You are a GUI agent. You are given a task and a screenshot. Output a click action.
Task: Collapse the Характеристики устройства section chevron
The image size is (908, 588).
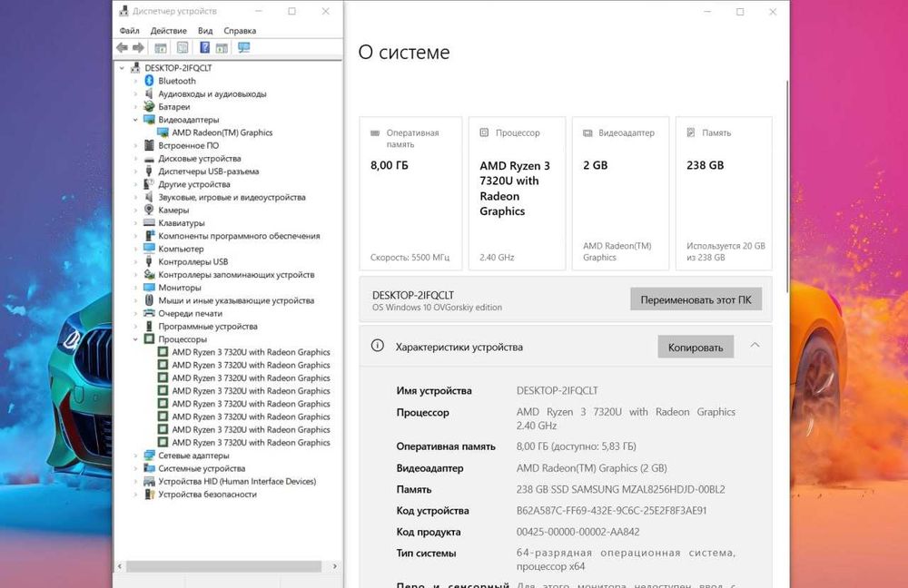tap(755, 346)
